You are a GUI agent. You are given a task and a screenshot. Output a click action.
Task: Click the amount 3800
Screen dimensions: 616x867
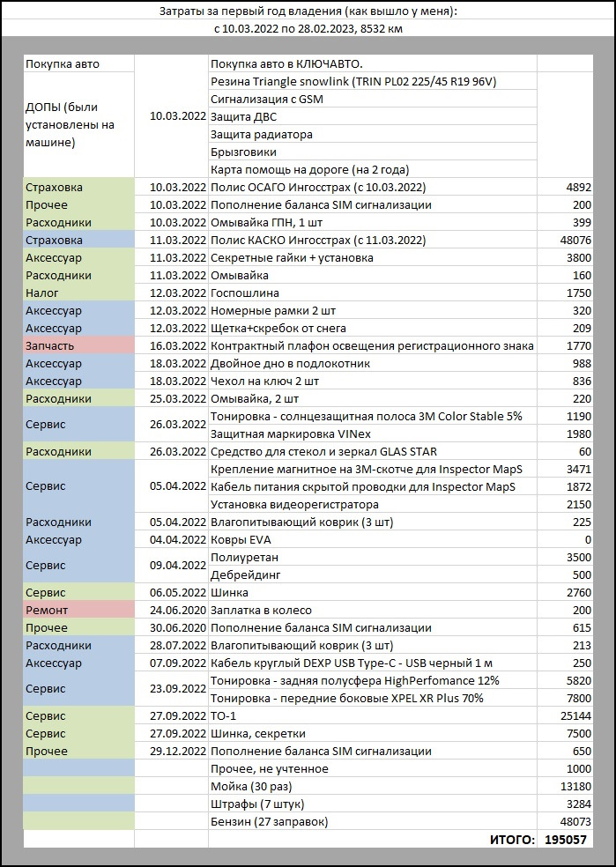point(578,258)
